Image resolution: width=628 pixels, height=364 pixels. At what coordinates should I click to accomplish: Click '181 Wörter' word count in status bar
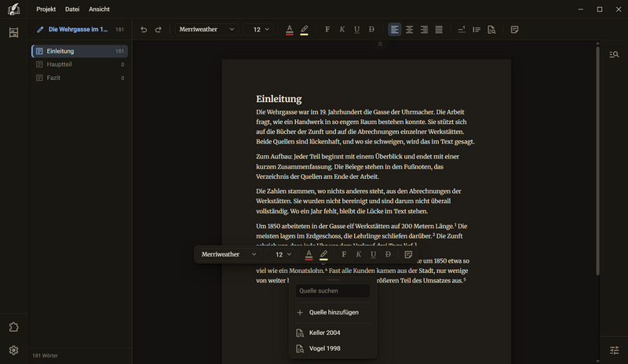pos(45,355)
